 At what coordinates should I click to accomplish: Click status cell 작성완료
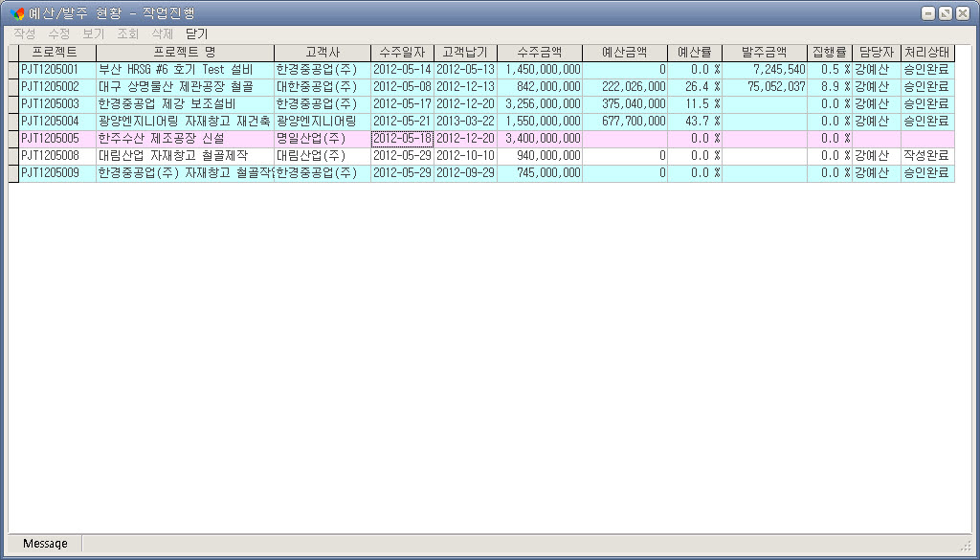point(927,156)
